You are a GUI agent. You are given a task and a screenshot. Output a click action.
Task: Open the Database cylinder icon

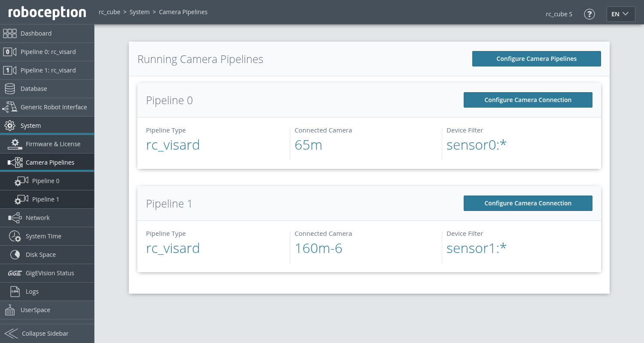click(x=10, y=89)
